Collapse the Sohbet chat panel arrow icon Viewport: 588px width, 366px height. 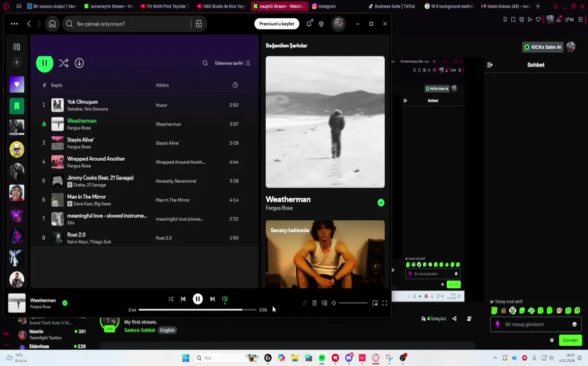tap(490, 65)
